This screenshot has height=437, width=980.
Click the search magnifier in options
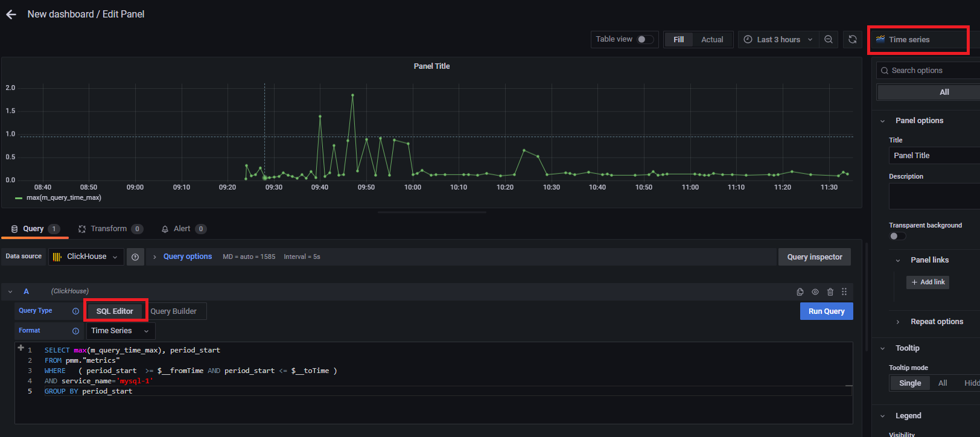coord(885,71)
